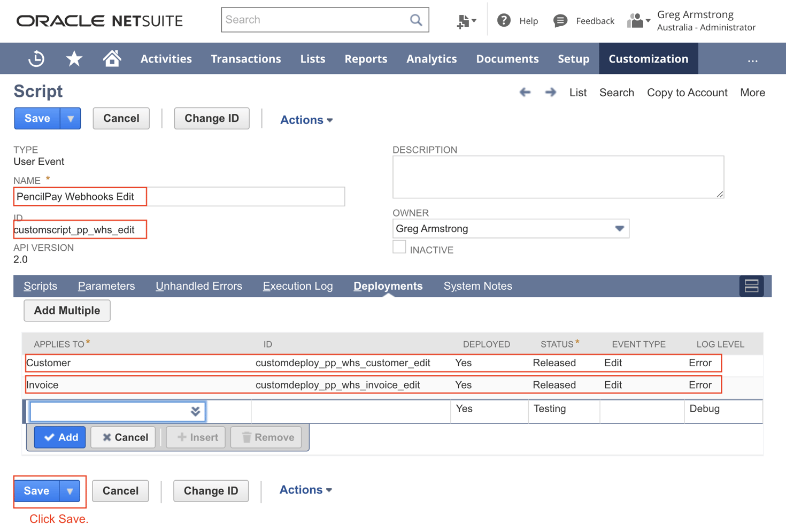Open the quick create new record icon

pyautogui.click(x=464, y=19)
